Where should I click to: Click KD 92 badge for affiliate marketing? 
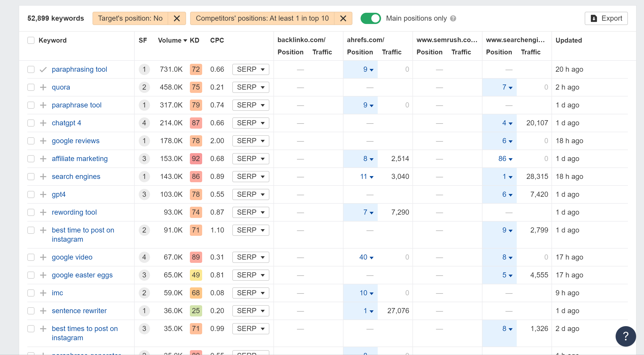[x=196, y=159]
